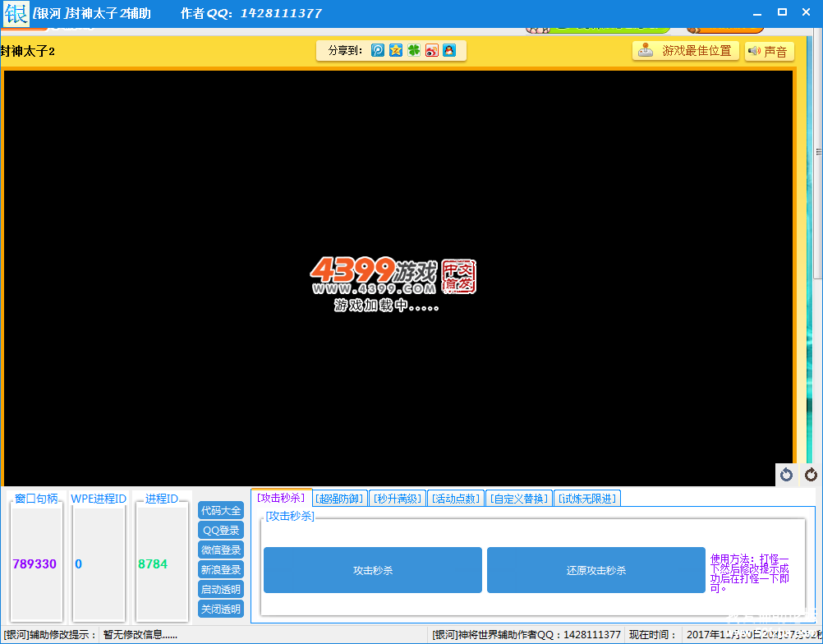The width and height of the screenshot is (823, 644).
Task: Click the WPE process ID value 0
Action: point(78,563)
